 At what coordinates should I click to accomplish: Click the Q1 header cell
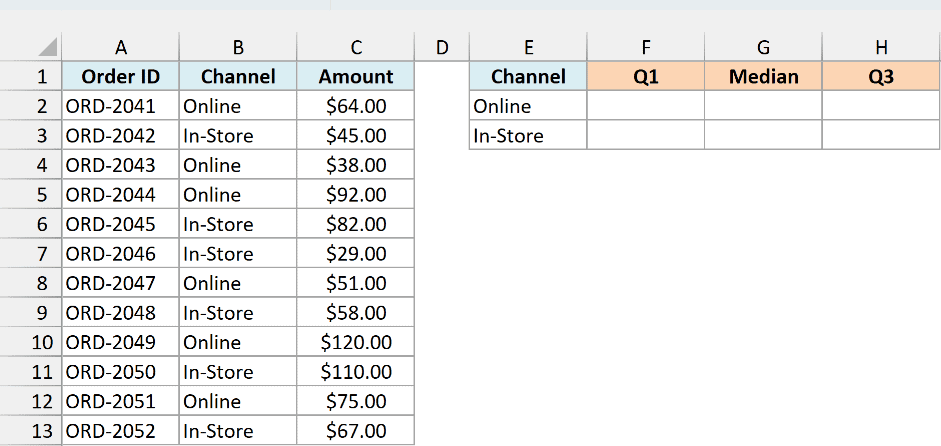tap(646, 76)
